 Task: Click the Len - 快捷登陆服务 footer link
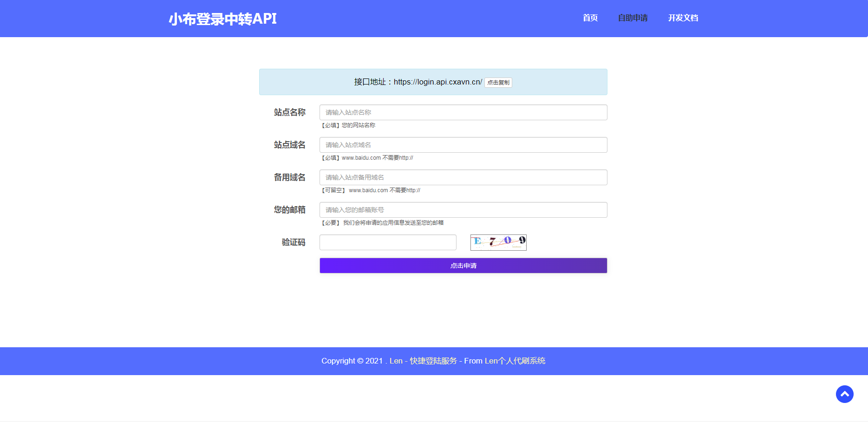pyautogui.click(x=423, y=361)
